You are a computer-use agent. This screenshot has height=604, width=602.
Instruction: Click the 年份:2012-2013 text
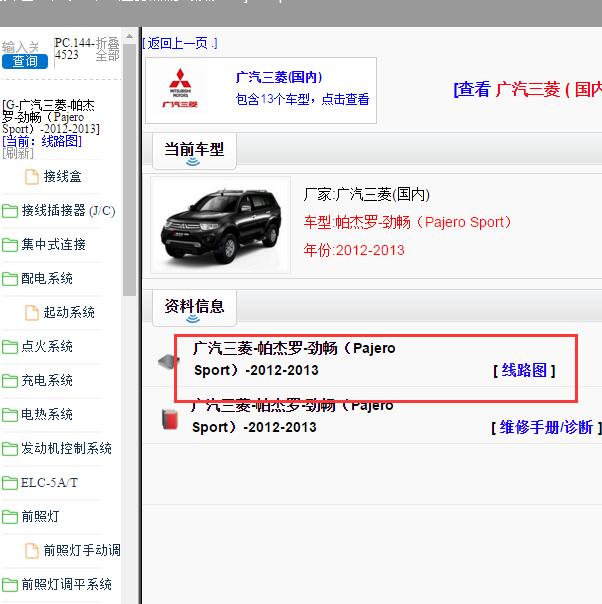point(354,250)
